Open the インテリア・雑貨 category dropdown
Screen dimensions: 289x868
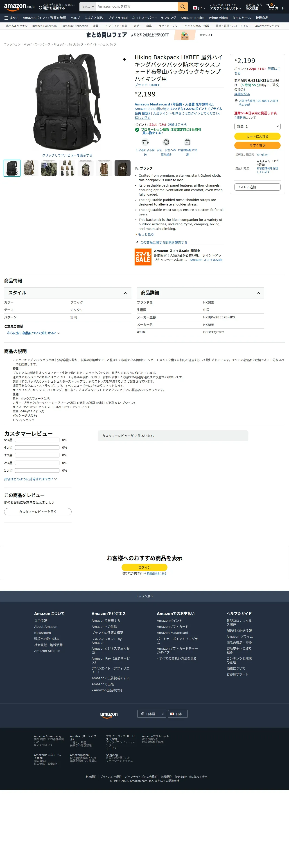(x=117, y=26)
